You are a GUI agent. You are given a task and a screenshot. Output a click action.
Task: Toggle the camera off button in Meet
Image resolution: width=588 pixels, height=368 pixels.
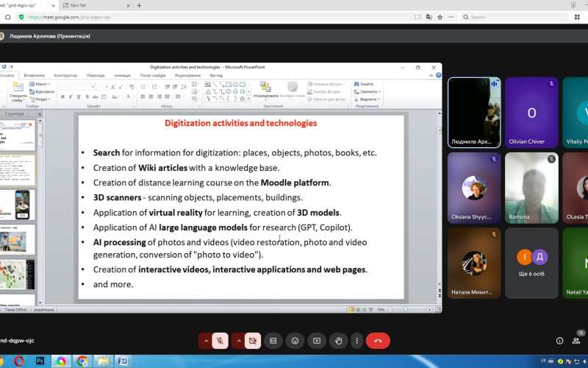pyautogui.click(x=253, y=341)
